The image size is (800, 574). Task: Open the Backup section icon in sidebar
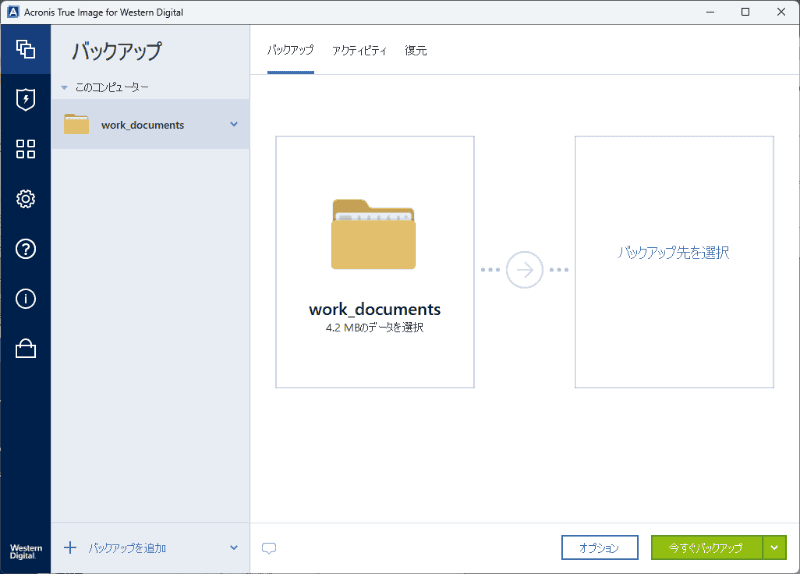(x=26, y=49)
